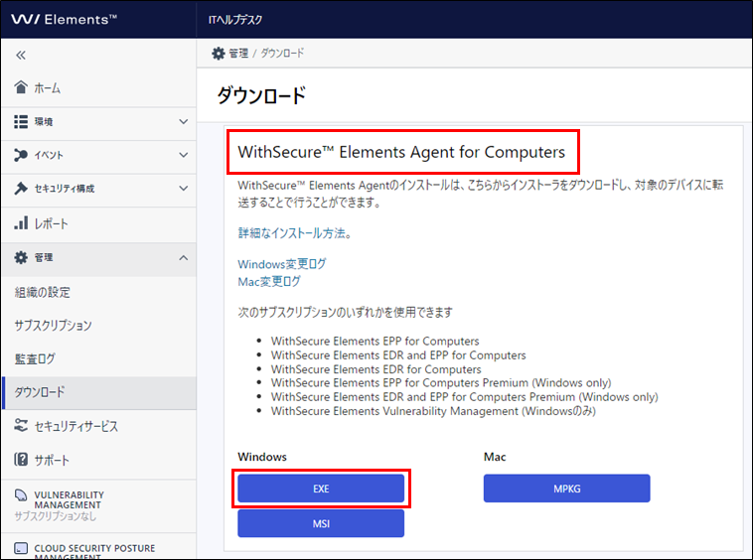Viewport: 753px width, 560px height.
Task: Click the Vulnerability Management icon
Action: pyautogui.click(x=21, y=495)
